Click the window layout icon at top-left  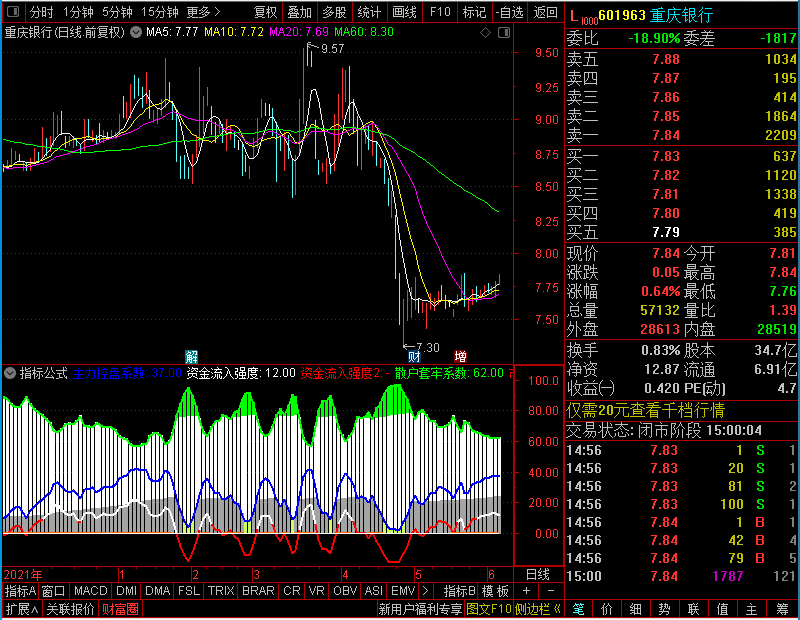[13, 11]
